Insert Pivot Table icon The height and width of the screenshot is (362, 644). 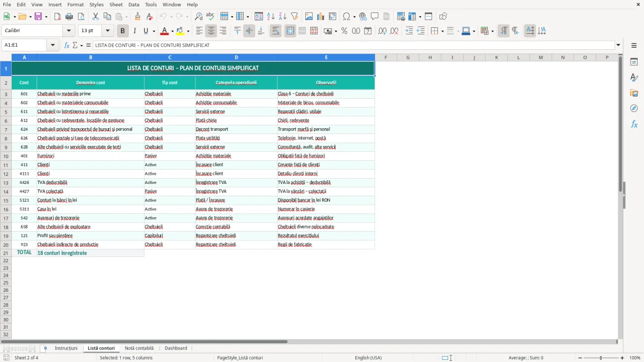click(333, 17)
